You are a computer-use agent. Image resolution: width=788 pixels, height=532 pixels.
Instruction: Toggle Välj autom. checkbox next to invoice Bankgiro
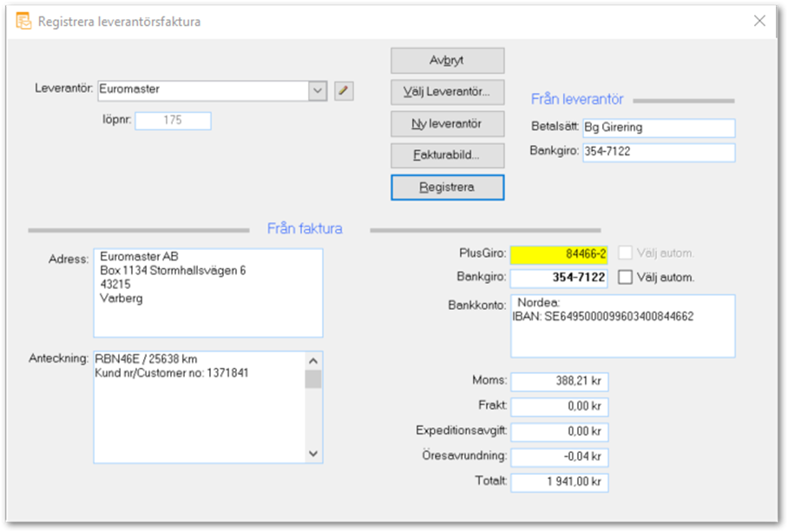tap(625, 278)
